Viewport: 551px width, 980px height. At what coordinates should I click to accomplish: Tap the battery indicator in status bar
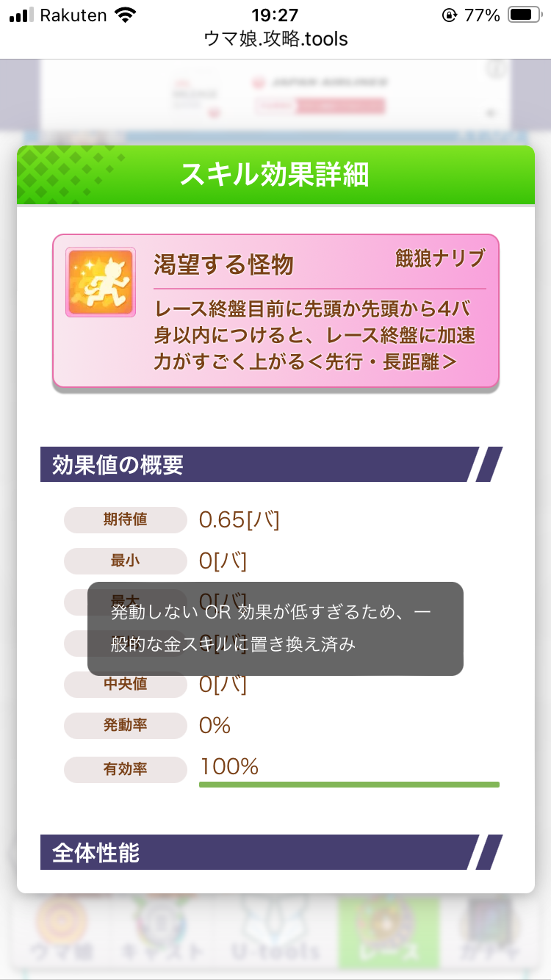[x=525, y=15]
